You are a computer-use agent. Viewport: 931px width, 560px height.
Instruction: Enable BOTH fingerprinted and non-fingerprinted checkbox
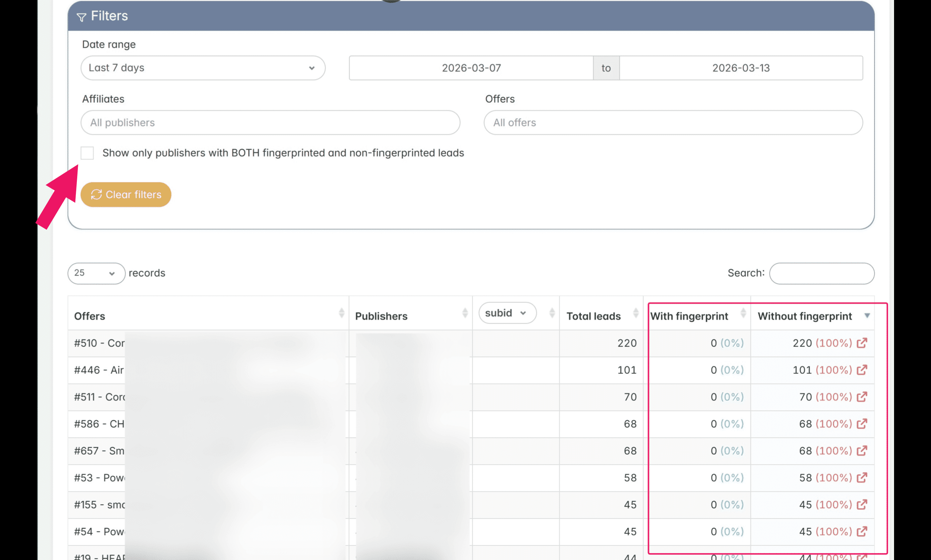point(87,153)
